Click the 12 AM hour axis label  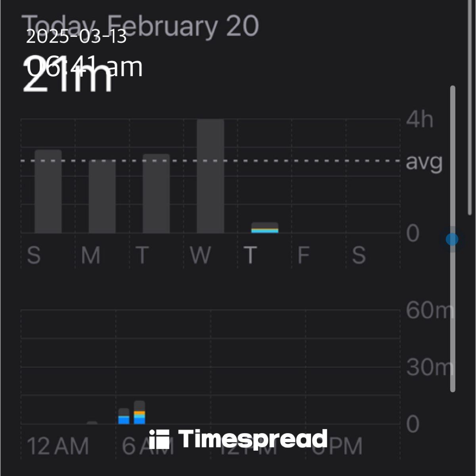coord(58,446)
